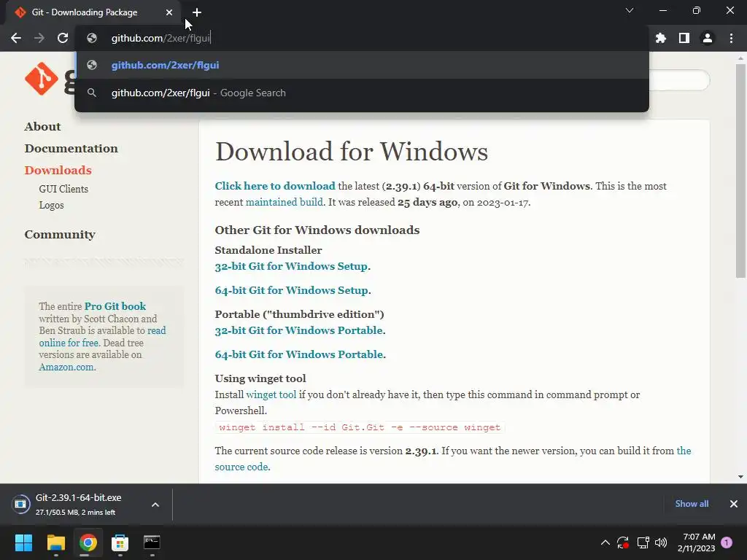Viewport: 747px width, 560px height.
Task: Click the winget install command text
Action: coord(360,427)
